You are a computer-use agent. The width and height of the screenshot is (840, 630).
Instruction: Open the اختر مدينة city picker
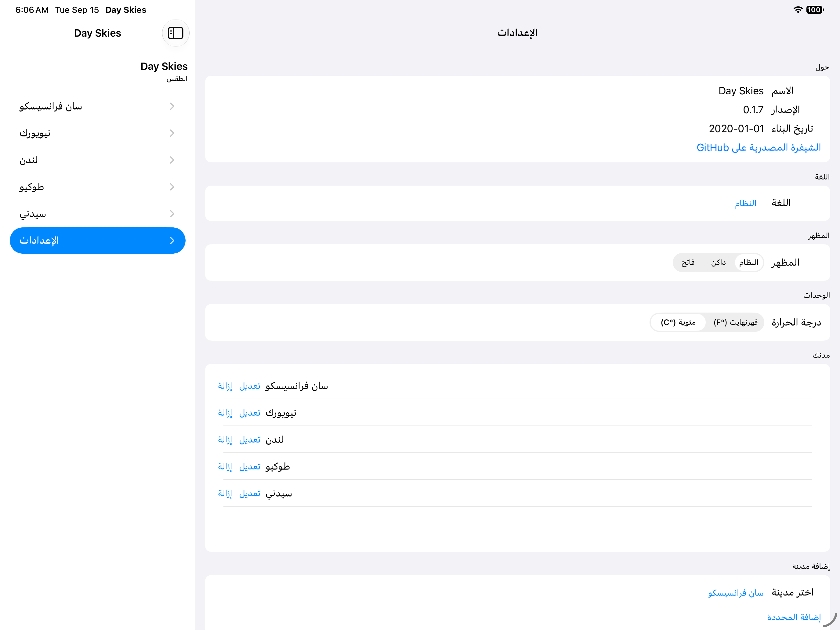736,593
